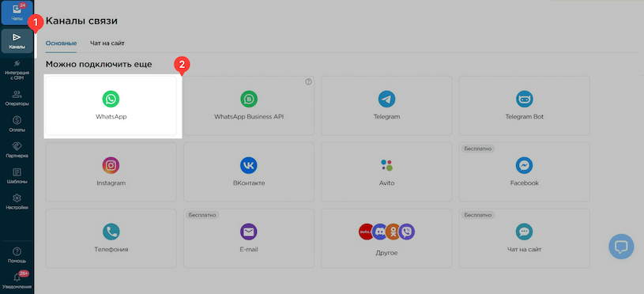Open Шаблоны section in sidebar
644x294 pixels.
[x=17, y=175]
